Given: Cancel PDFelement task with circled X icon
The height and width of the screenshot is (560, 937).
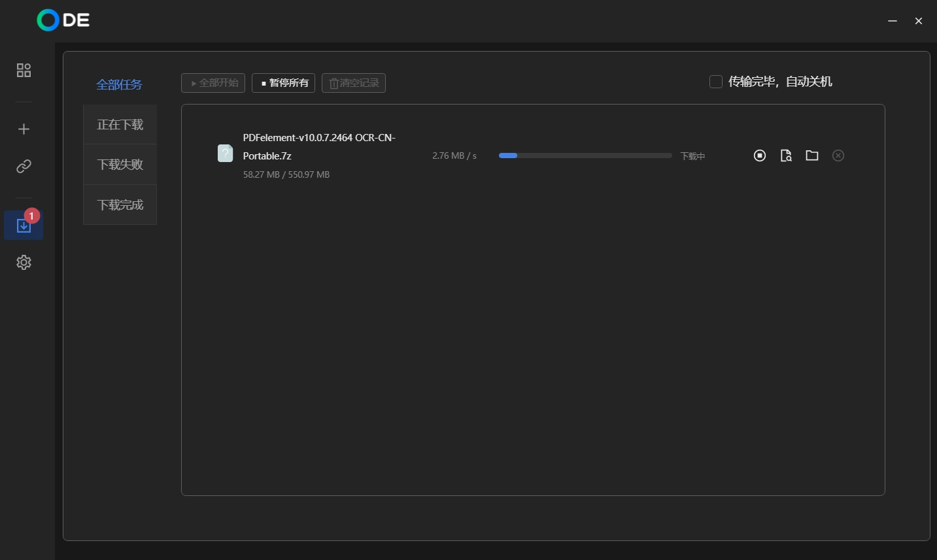Looking at the screenshot, I should (x=838, y=156).
